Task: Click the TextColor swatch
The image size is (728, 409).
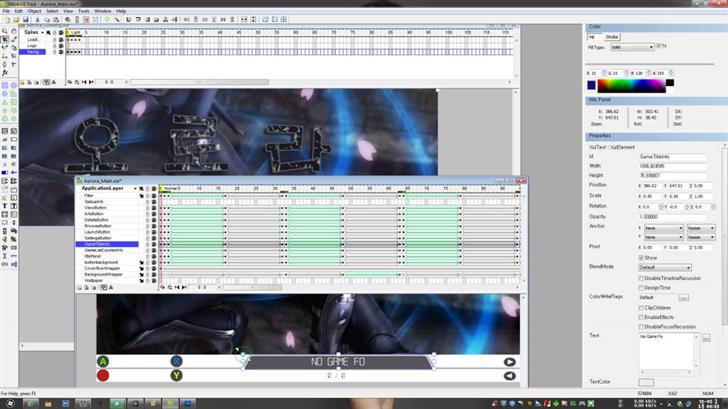Action: [646, 383]
